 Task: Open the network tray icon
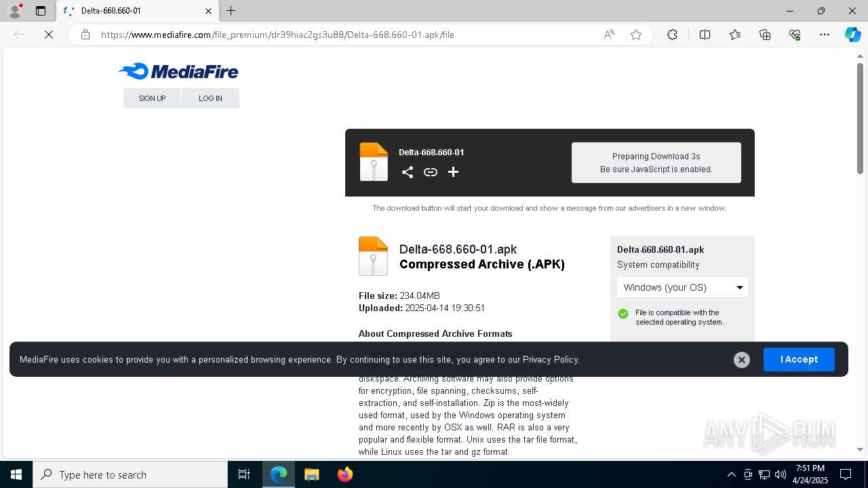point(764,474)
